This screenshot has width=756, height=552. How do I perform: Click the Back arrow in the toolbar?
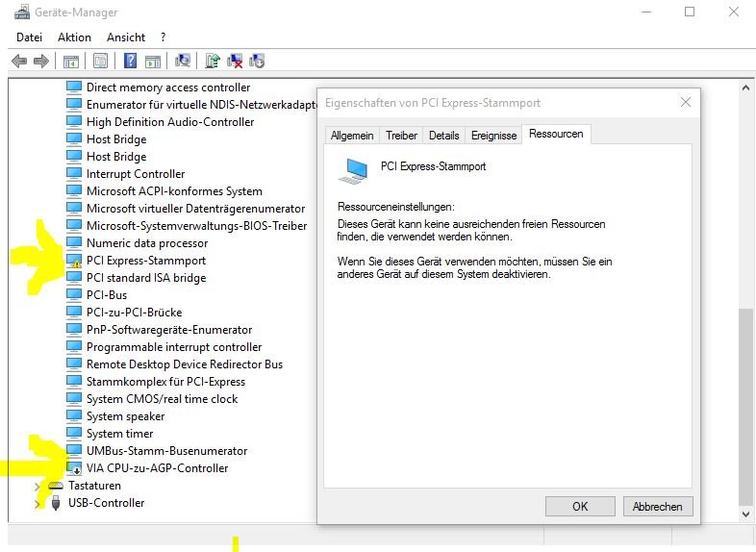click(x=18, y=61)
